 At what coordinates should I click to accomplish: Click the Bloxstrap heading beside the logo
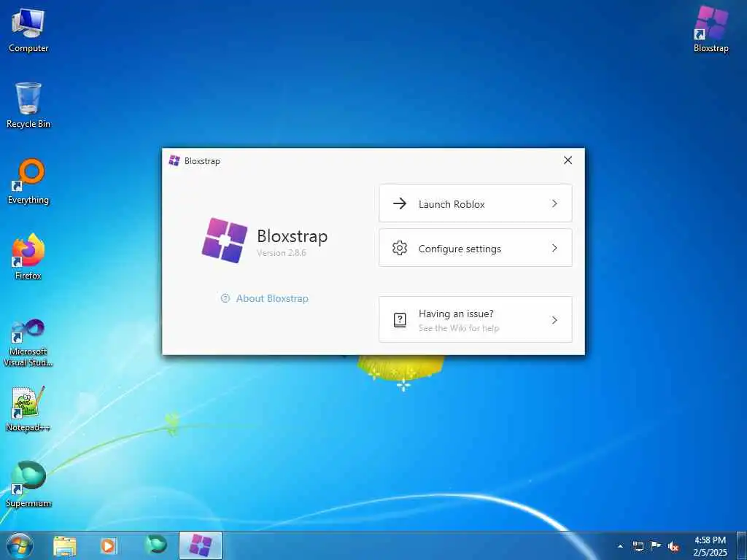pyautogui.click(x=292, y=236)
